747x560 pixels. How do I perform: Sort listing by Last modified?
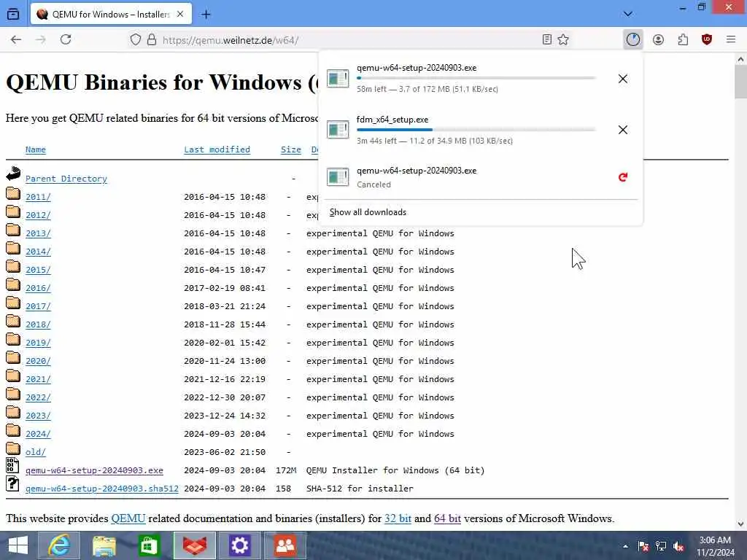[217, 149]
